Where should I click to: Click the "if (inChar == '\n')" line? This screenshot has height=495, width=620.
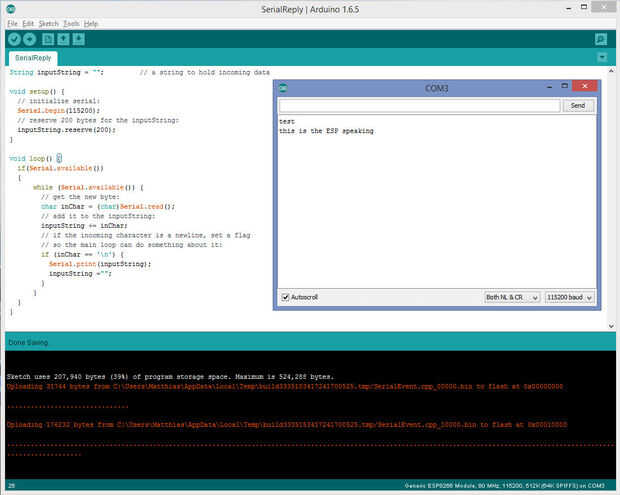(82, 254)
